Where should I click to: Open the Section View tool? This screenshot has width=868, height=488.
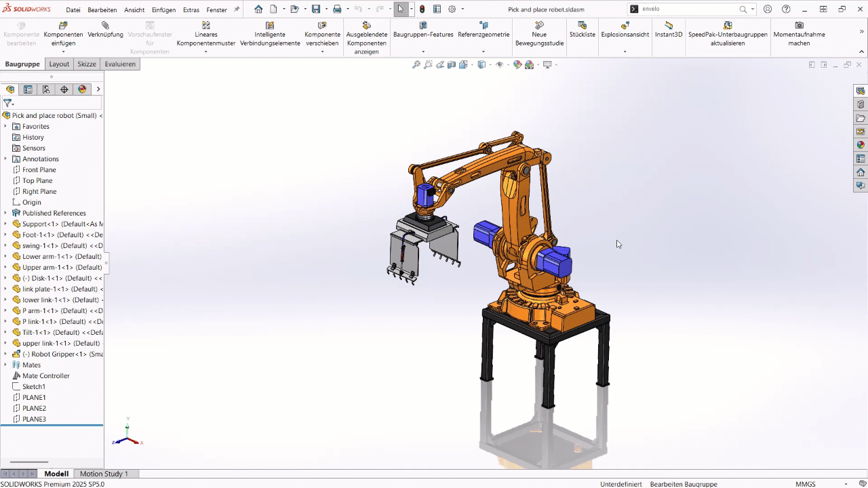tap(451, 64)
